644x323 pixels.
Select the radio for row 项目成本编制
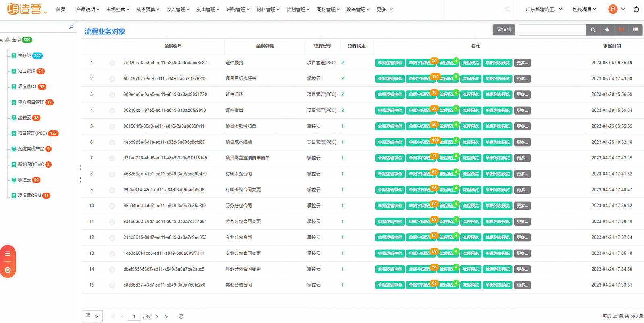112,143
